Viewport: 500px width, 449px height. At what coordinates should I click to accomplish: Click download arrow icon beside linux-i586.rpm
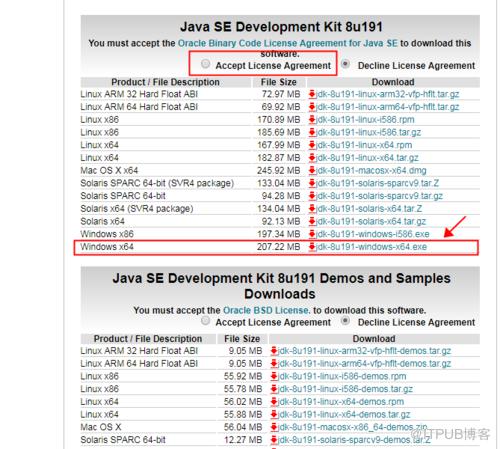pyautogui.click(x=312, y=119)
